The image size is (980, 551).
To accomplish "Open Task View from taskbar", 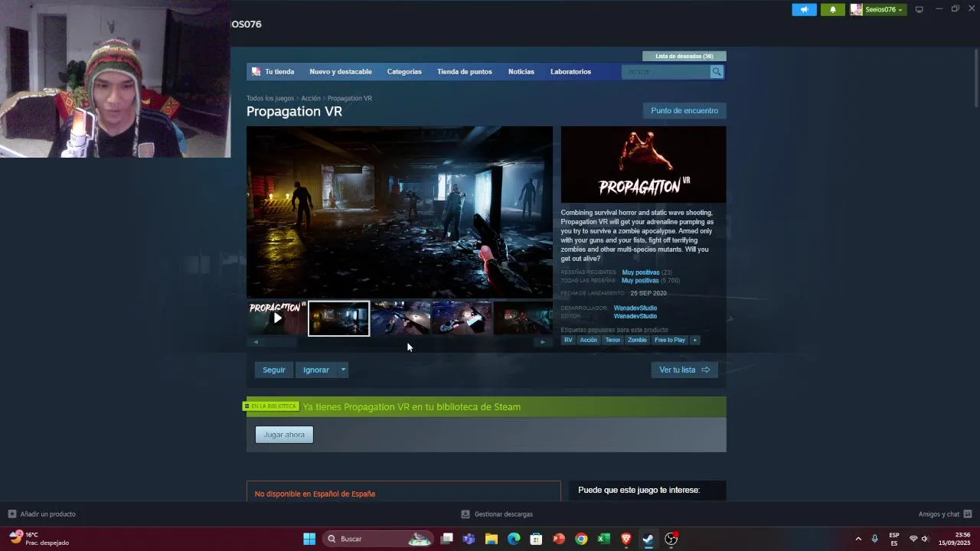I will [x=447, y=539].
